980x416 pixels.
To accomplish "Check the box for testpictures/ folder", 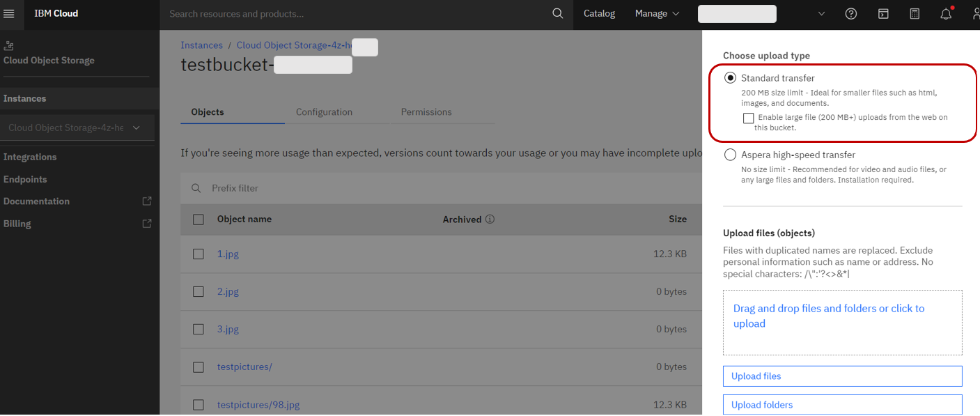I will tap(199, 367).
